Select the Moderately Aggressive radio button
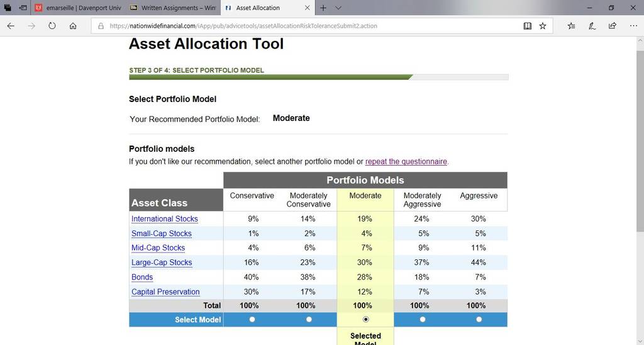Screen dimensions: 644x345 [x=422, y=320]
